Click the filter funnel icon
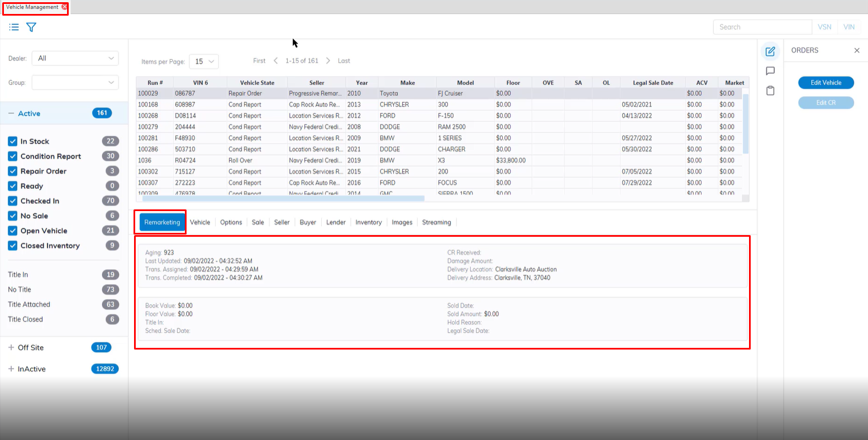Viewport: 868px width, 440px height. click(x=31, y=27)
